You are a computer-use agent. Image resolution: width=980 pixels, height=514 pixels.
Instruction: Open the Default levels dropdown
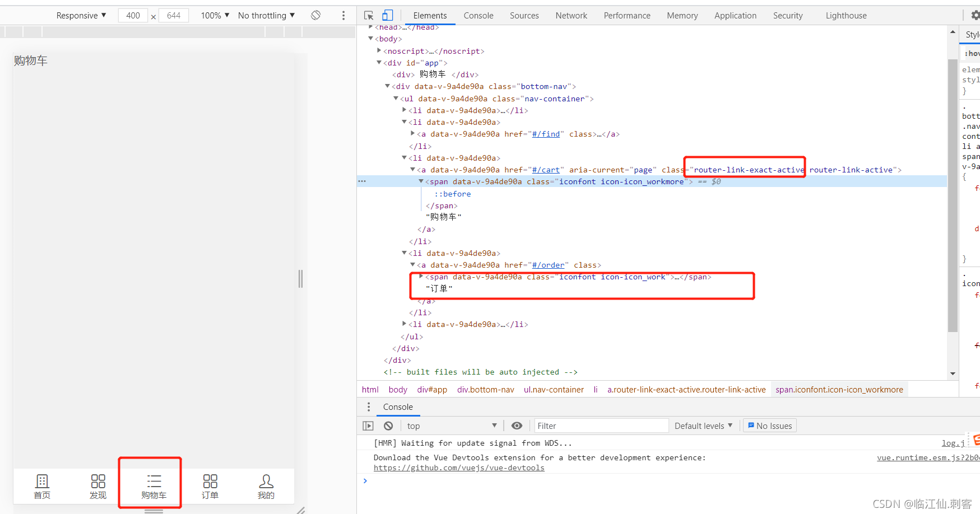tap(703, 426)
